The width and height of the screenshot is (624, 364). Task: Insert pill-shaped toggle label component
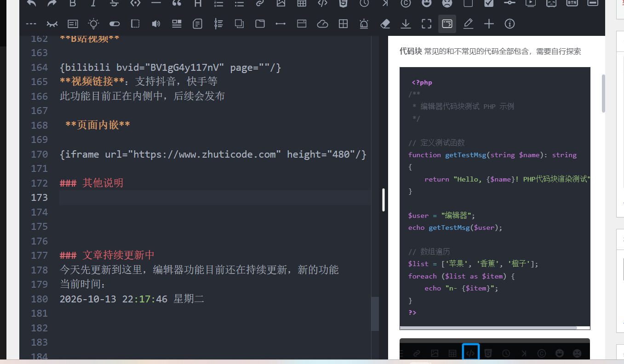[114, 23]
